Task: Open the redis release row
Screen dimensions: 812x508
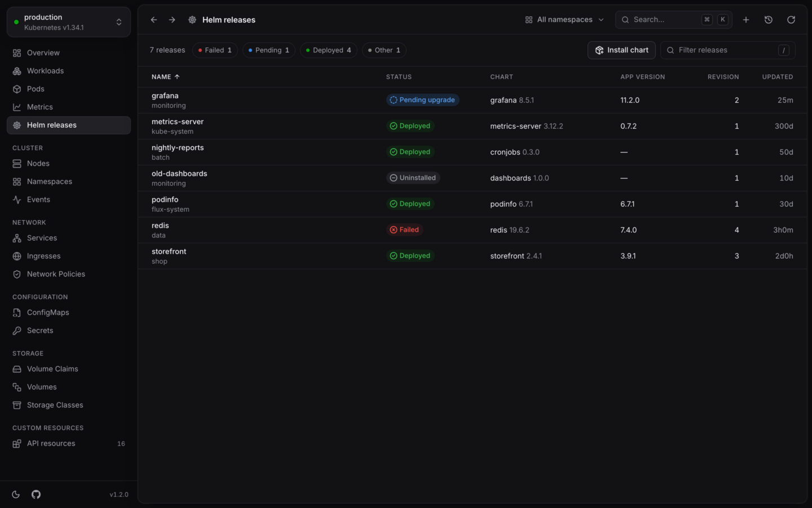Action: point(473,230)
